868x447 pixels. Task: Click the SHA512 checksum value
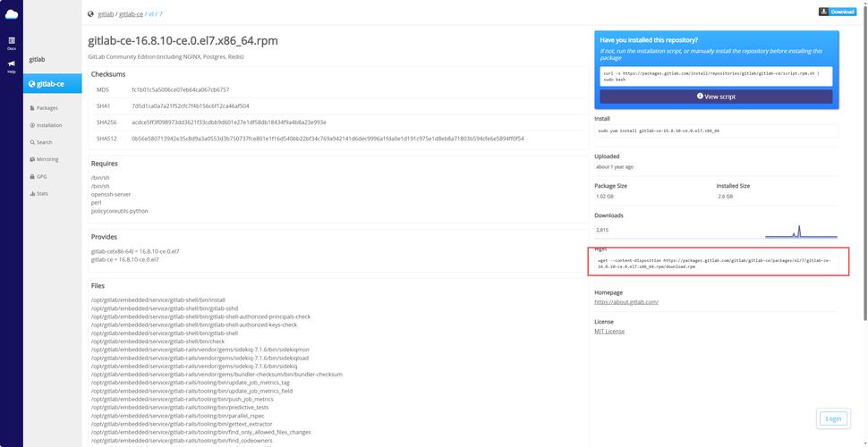(328, 139)
